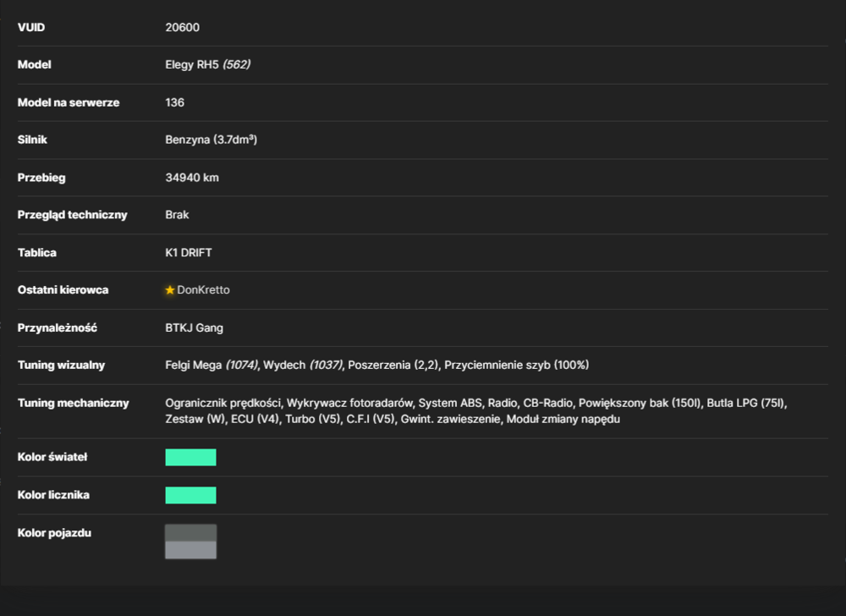Screen dimensions: 846x616
Task: Click the CB-Radio tuning item
Action: click(547, 404)
